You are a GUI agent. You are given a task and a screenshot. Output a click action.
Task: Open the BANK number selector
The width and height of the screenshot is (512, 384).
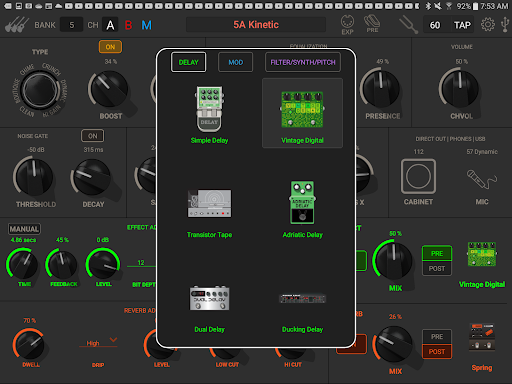tap(71, 25)
